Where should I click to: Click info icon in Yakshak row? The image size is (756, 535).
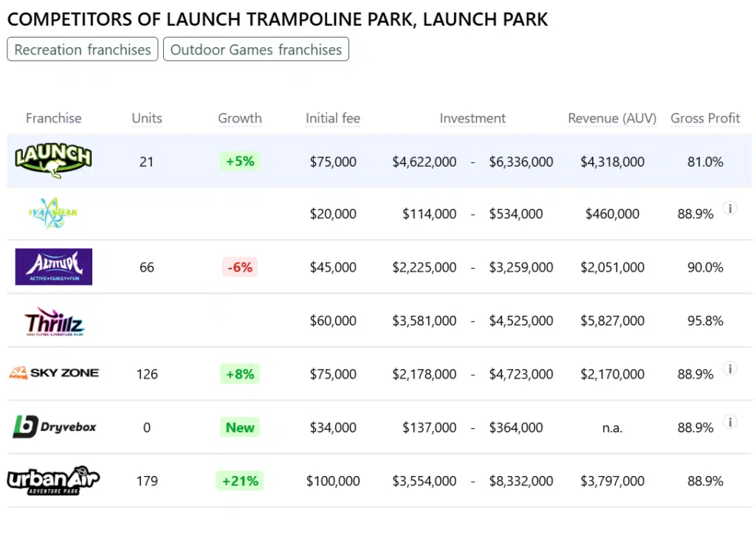pos(729,209)
